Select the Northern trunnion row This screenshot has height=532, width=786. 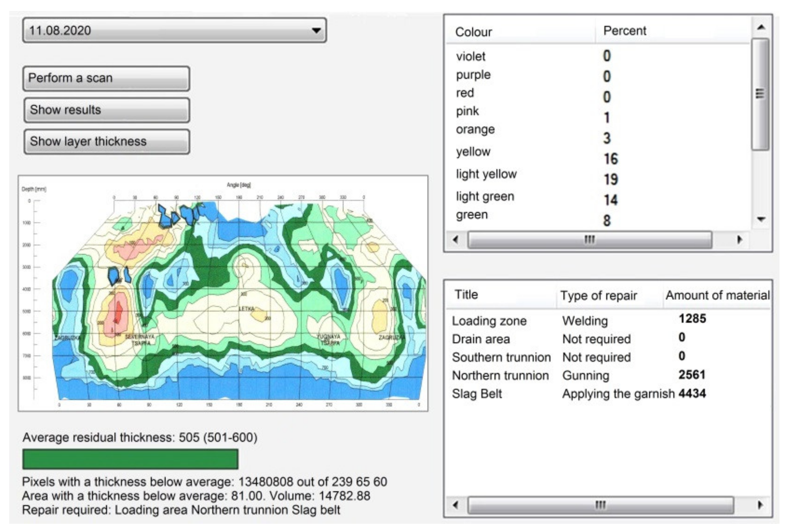[500, 376]
